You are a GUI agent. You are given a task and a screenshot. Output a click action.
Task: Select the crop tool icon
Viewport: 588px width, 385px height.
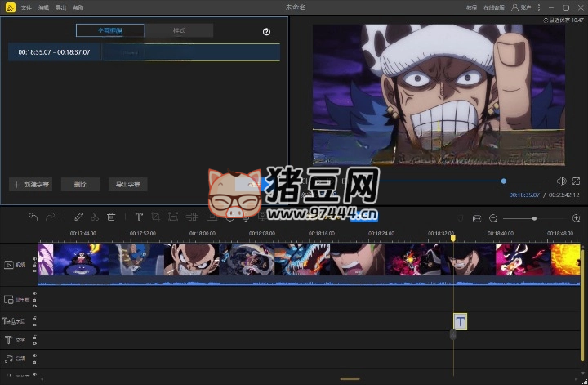tap(156, 217)
